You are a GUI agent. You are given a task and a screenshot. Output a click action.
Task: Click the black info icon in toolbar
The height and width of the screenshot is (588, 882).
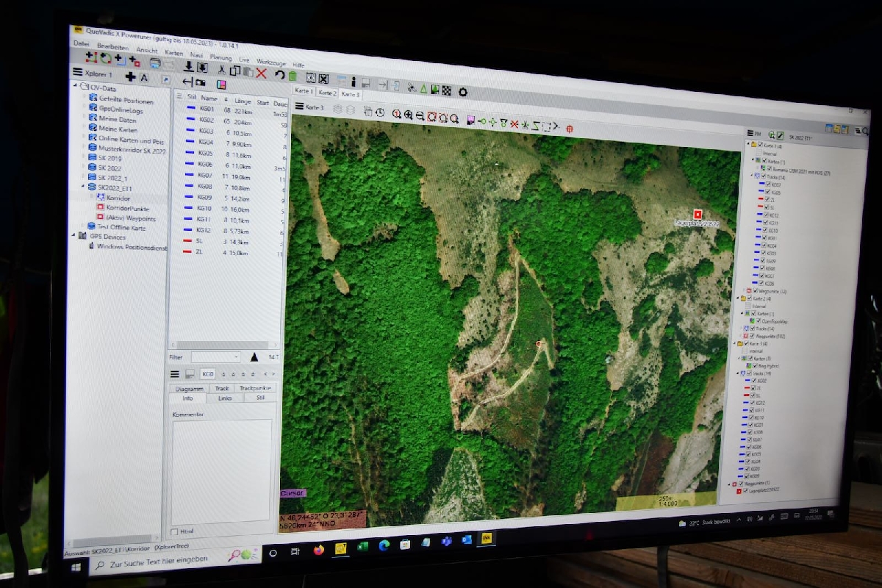(x=354, y=82)
